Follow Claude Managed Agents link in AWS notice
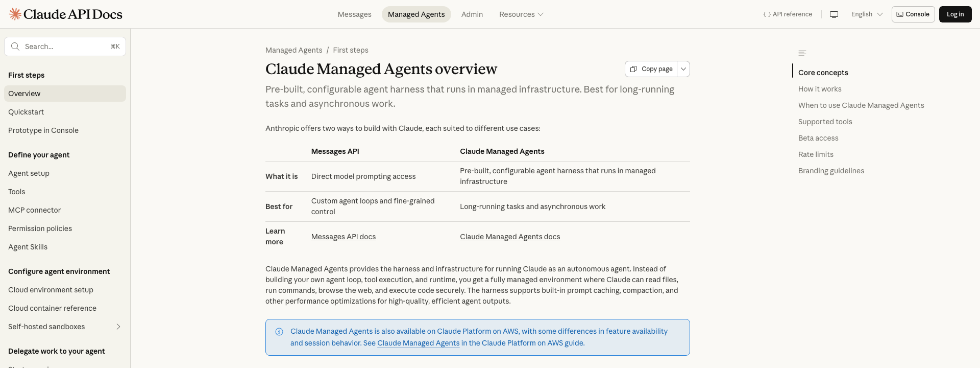This screenshot has width=980, height=368. 419,343
